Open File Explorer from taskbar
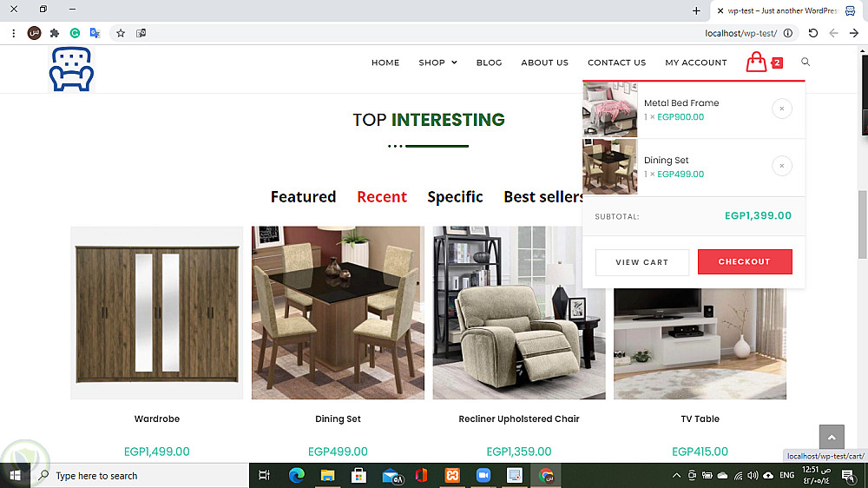 point(328,475)
